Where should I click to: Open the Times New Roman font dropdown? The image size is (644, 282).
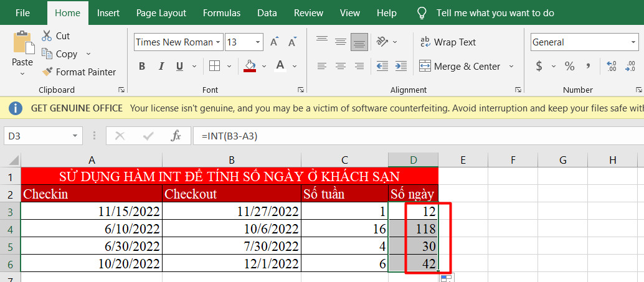coord(219,42)
